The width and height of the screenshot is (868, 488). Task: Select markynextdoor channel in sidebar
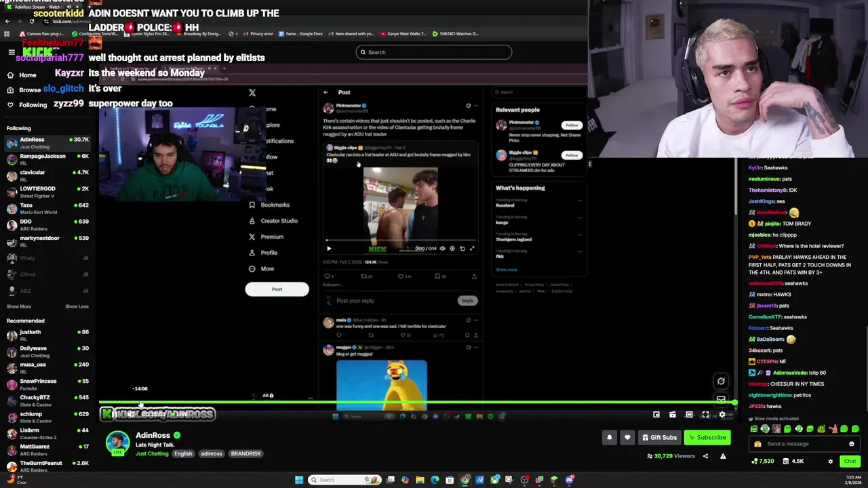47,241
